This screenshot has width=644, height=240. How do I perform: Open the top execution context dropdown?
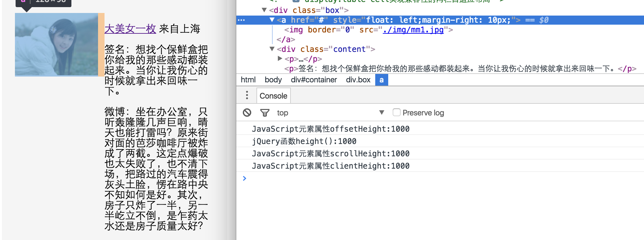330,113
